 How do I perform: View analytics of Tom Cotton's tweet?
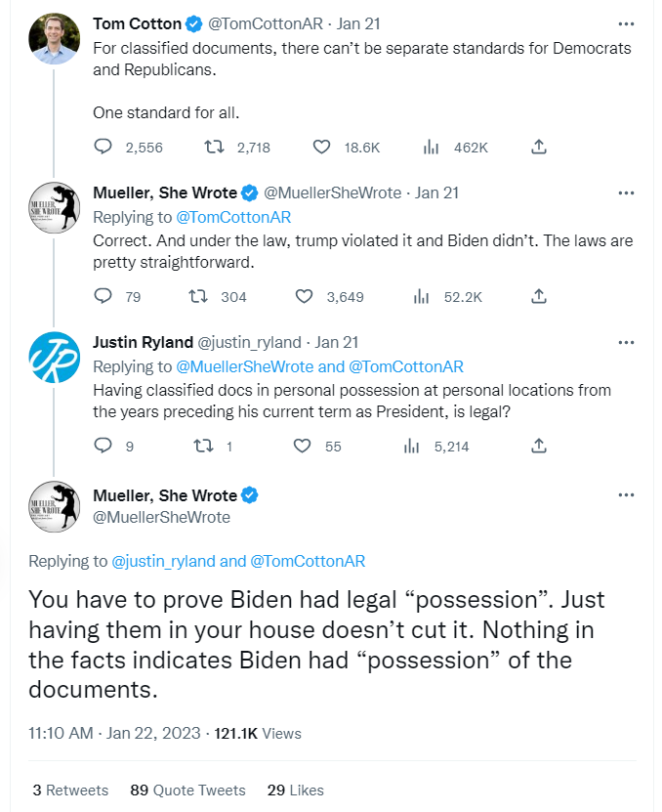click(x=431, y=148)
